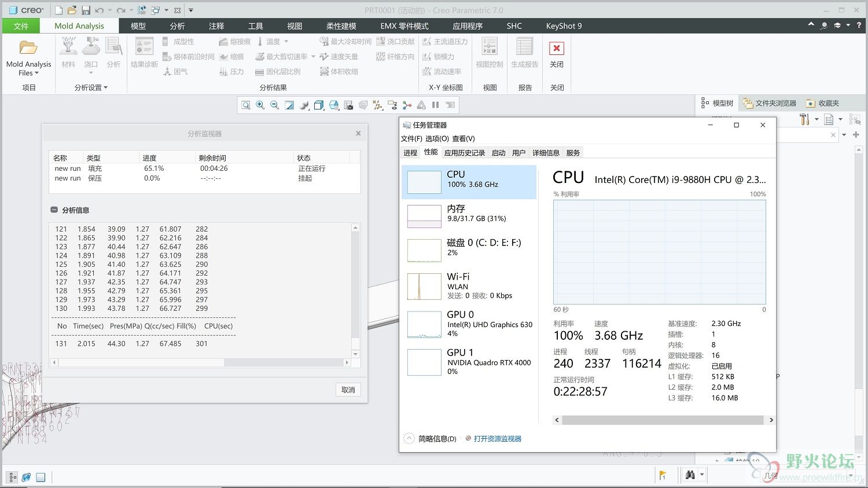Open the 最大剪切速率 dropdown arrow

pyautogui.click(x=313, y=57)
